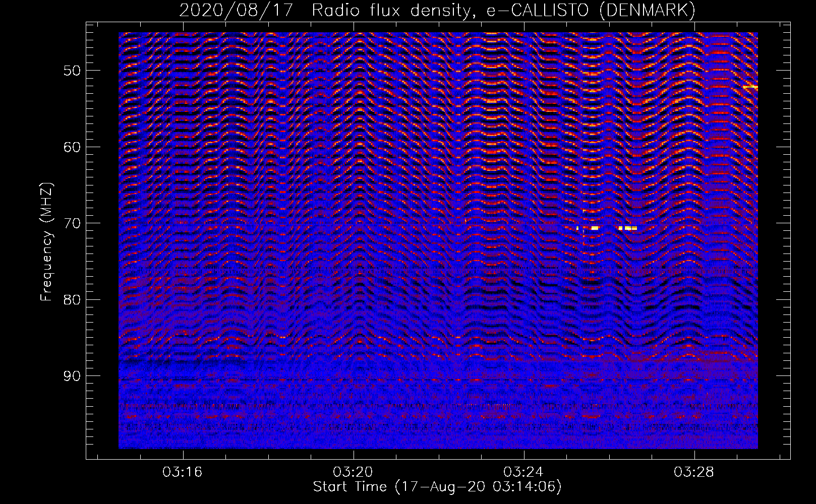Click the '03:24' time tick label
The width and height of the screenshot is (816, 504).
click(523, 472)
